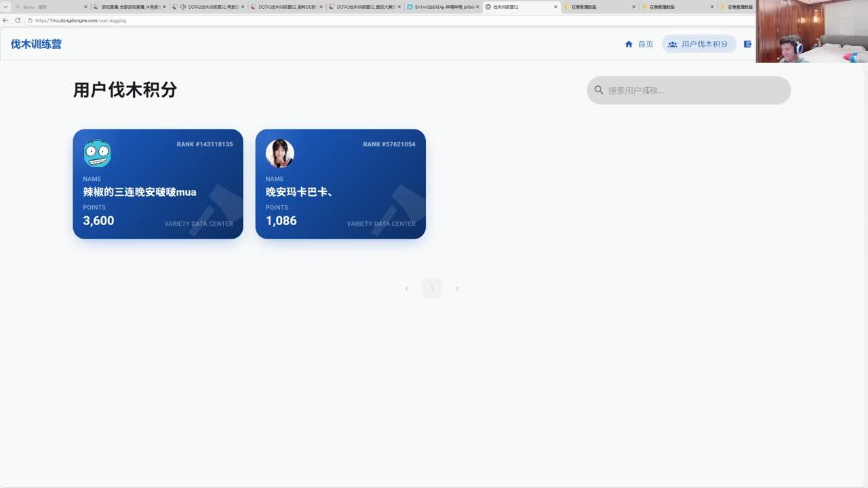Viewport: 868px width, 488px height.
Task: Click the 伐木训练营 site logo
Action: 36,44
